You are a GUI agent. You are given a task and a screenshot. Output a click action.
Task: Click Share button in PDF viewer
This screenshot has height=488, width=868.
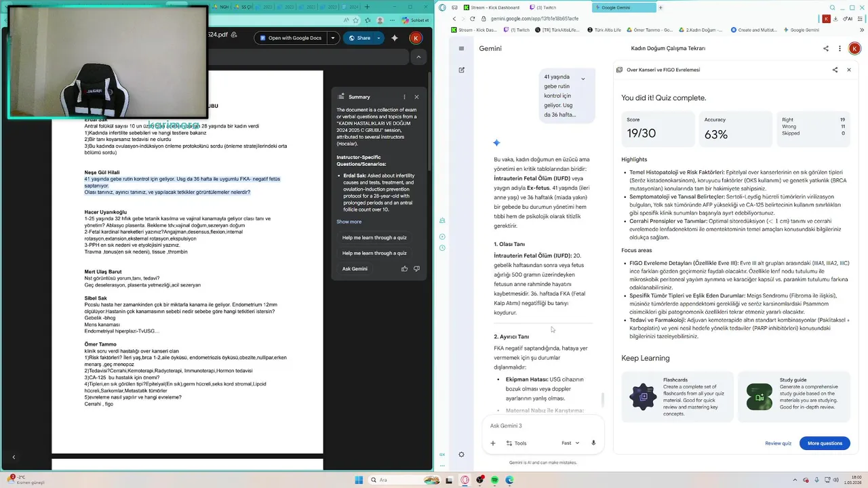(359, 38)
